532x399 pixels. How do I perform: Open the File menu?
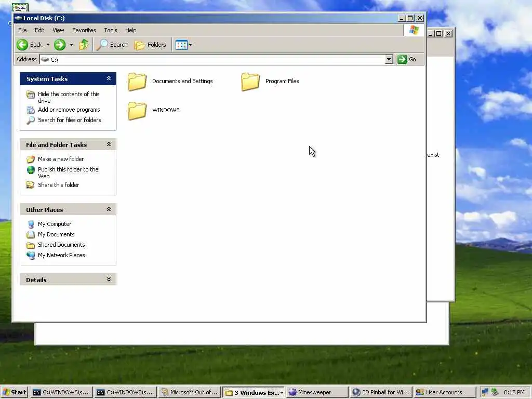[x=22, y=30]
